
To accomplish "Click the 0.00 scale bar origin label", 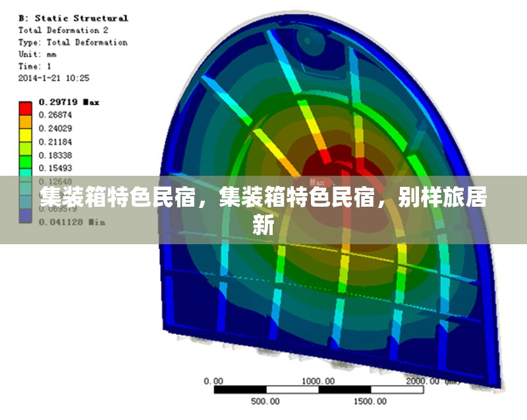I will point(213,381).
